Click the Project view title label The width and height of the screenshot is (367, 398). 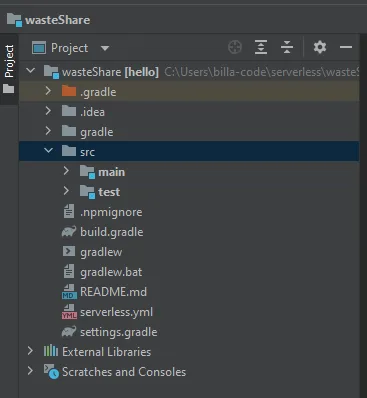pyautogui.click(x=70, y=48)
